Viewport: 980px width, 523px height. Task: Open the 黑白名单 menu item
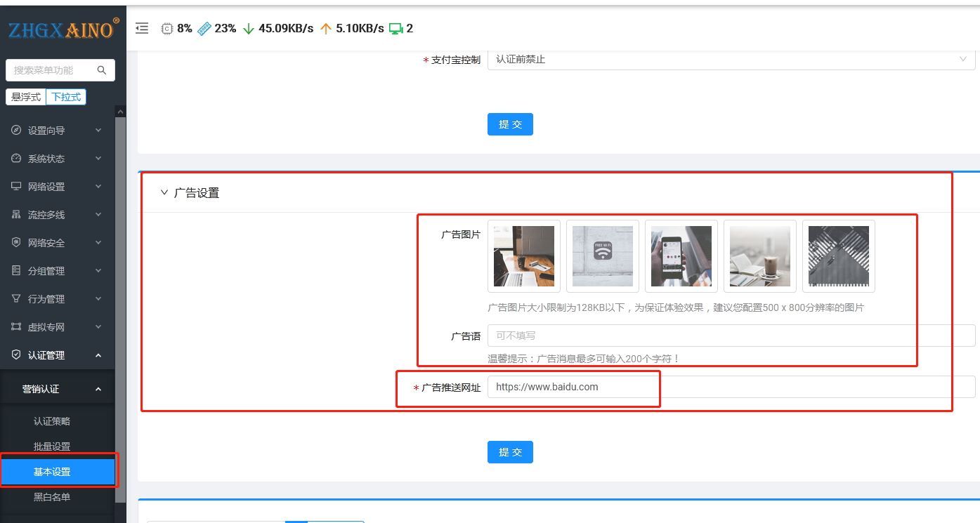tap(52, 497)
